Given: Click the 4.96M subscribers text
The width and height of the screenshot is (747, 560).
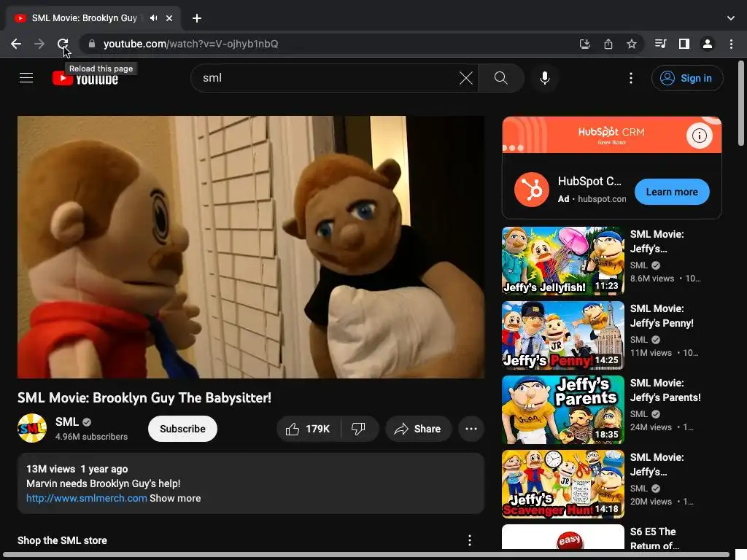Looking at the screenshot, I should [x=91, y=437].
